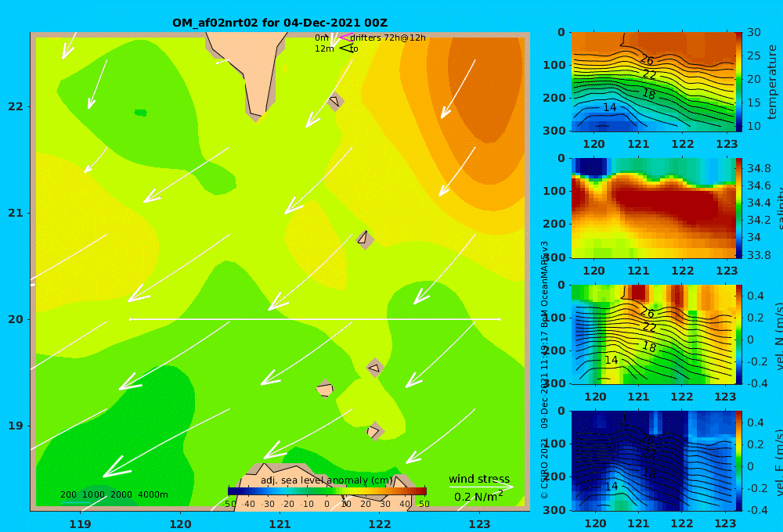Click latitude tick 19 on main map
Image resolution: width=783 pixels, height=532 pixels.
pos(16,426)
